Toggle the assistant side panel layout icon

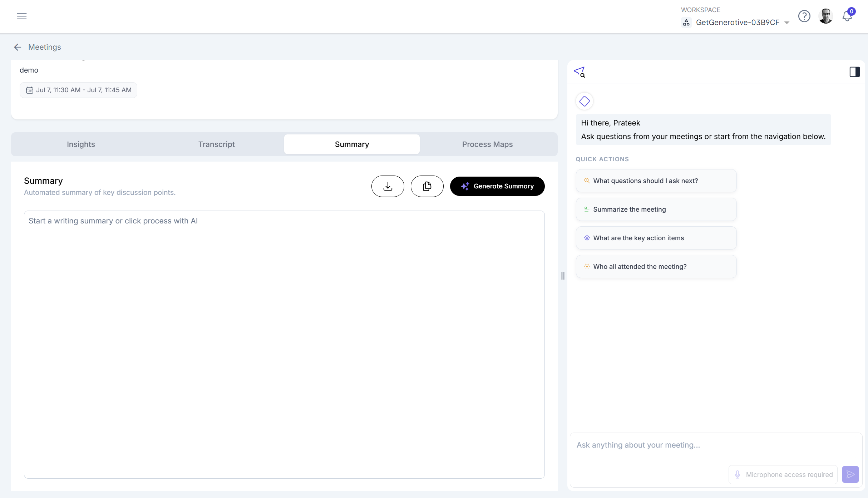coord(854,72)
